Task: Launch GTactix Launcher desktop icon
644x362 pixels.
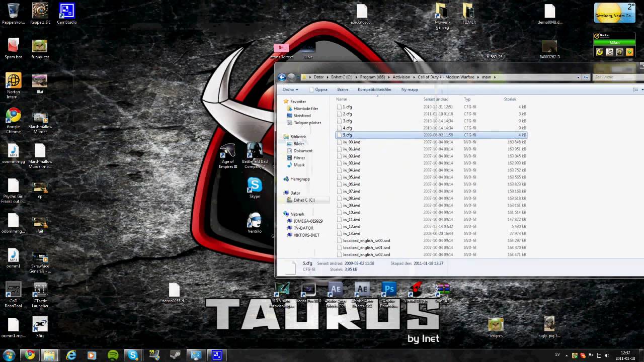Action: click(x=40, y=296)
